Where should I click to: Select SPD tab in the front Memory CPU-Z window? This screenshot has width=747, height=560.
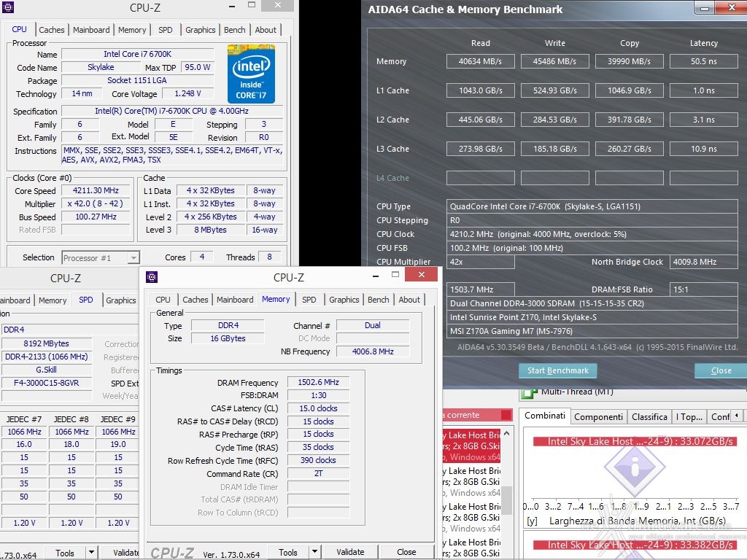pyautogui.click(x=309, y=300)
